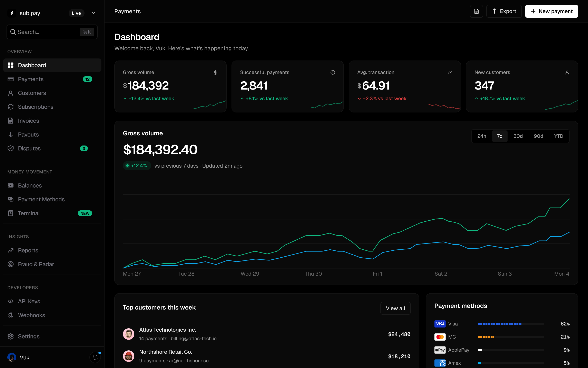Click the document icon button in header

pyautogui.click(x=477, y=11)
